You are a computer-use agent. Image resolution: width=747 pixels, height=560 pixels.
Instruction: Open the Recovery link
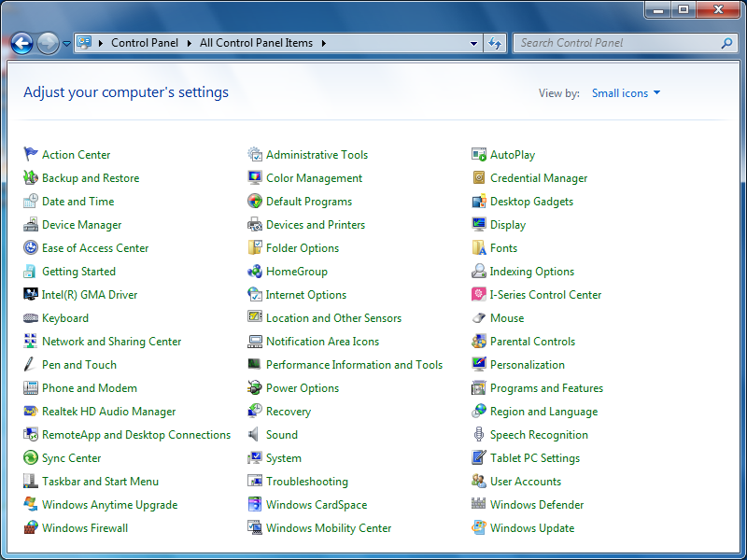click(289, 412)
